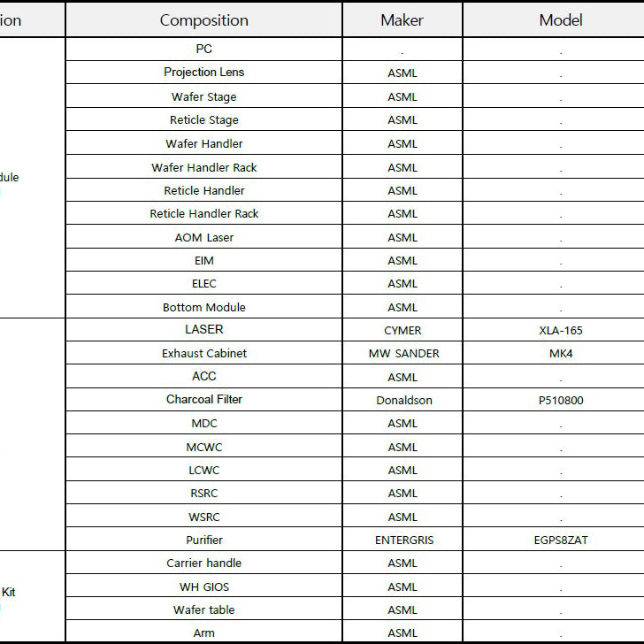Select the AOM Laser cell
644x644 pixels.
click(203, 237)
